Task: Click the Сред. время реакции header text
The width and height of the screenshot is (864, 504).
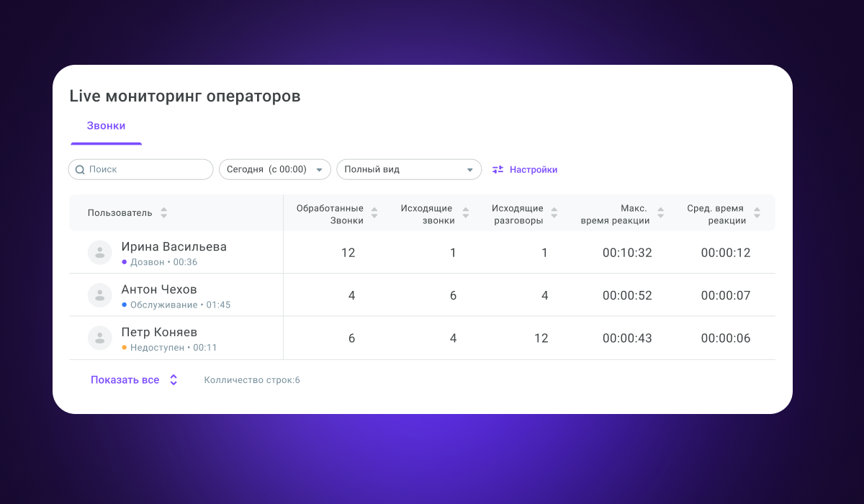Action: 716,215
